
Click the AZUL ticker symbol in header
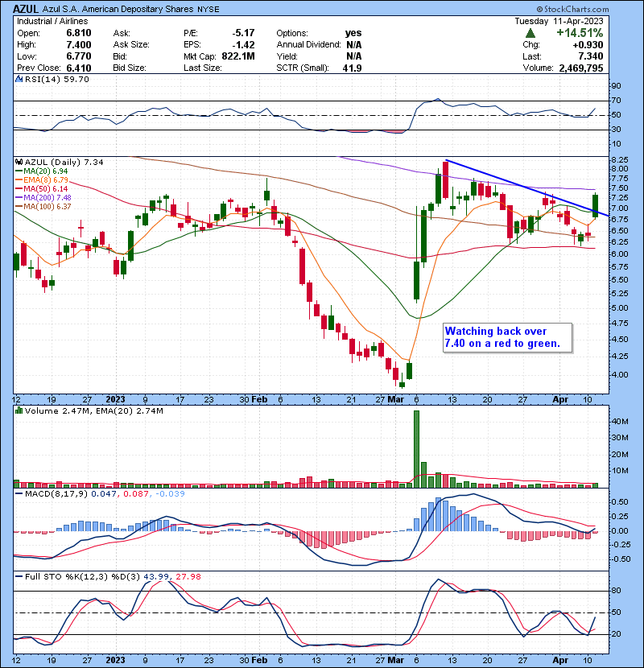click(x=26, y=9)
